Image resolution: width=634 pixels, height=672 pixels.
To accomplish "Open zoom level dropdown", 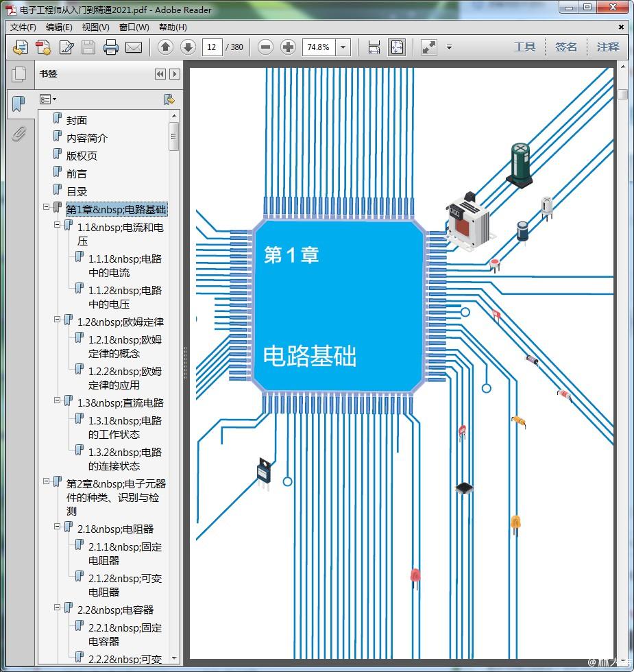I will point(343,47).
